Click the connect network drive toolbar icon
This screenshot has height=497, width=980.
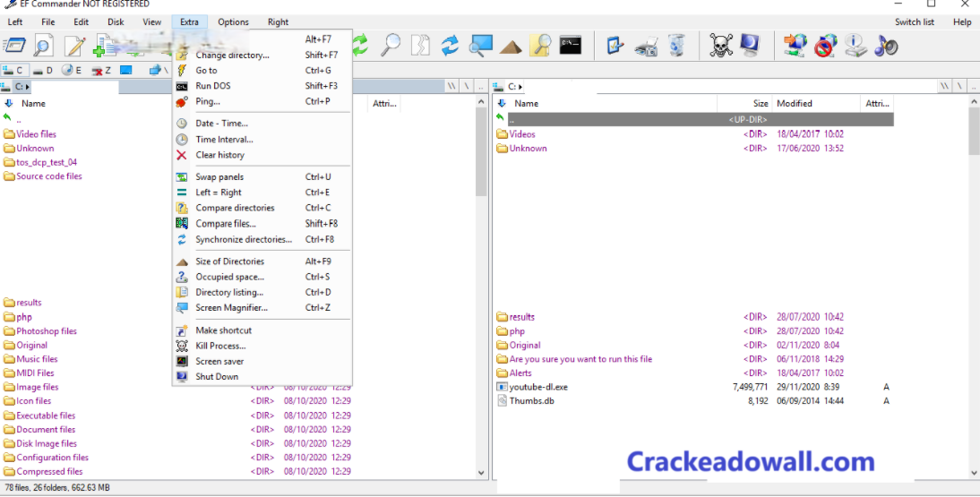[x=795, y=46]
